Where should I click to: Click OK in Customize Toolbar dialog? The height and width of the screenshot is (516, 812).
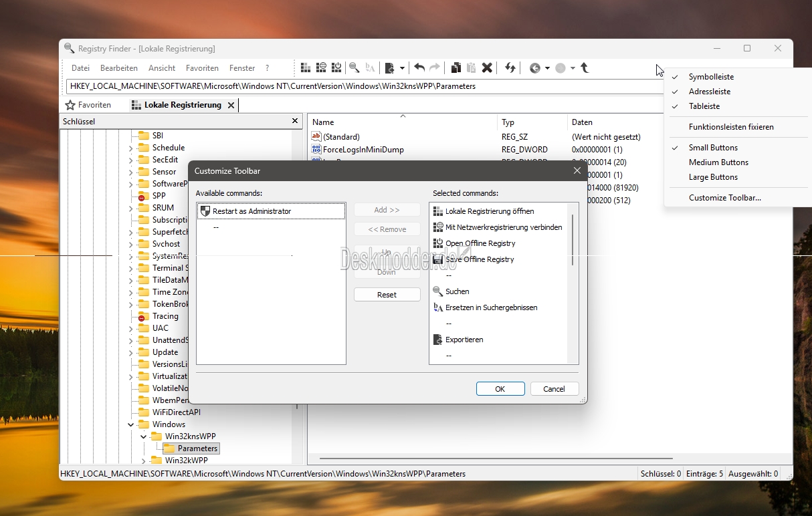tap(500, 389)
